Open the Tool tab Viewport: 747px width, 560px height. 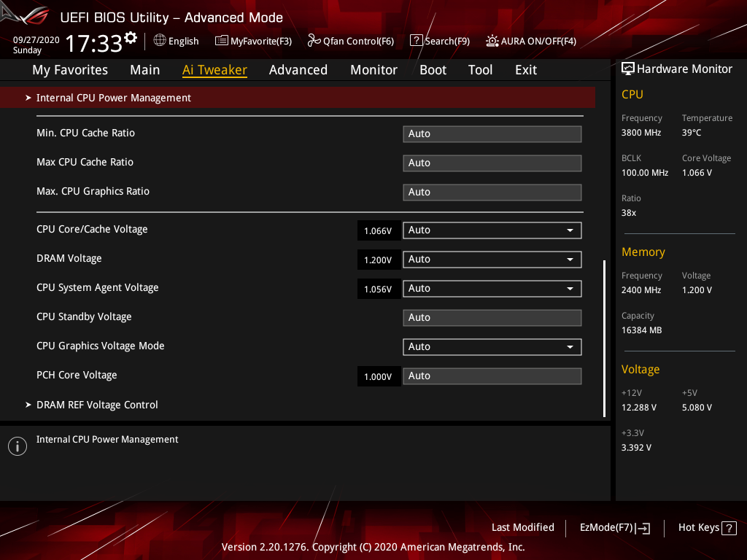pos(480,70)
